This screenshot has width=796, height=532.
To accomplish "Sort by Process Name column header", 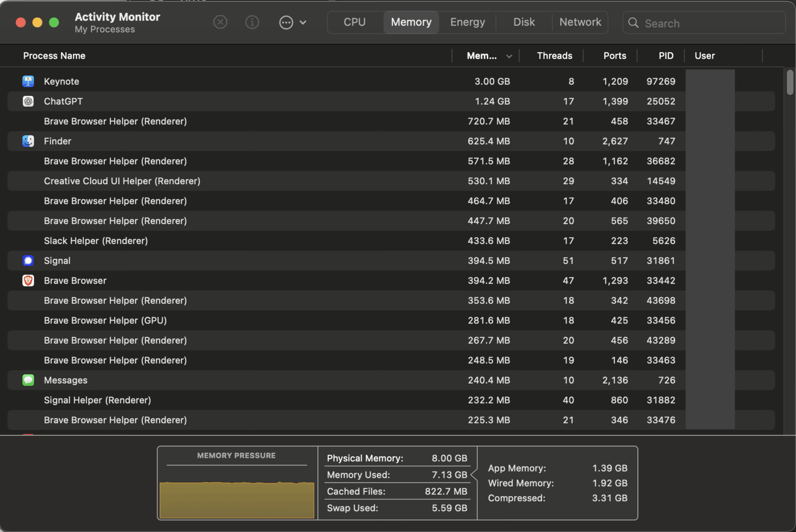I will pyautogui.click(x=54, y=56).
